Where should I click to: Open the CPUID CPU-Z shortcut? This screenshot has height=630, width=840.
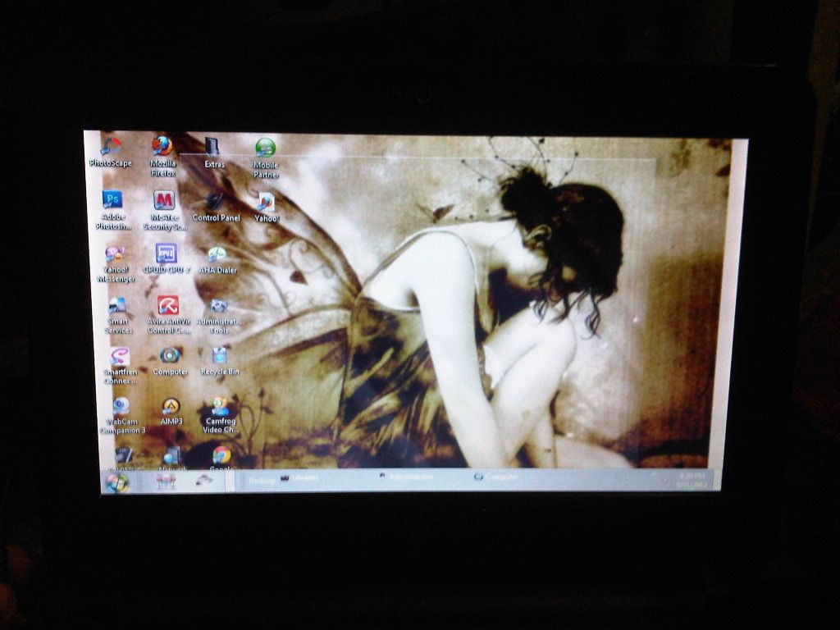pos(167,258)
